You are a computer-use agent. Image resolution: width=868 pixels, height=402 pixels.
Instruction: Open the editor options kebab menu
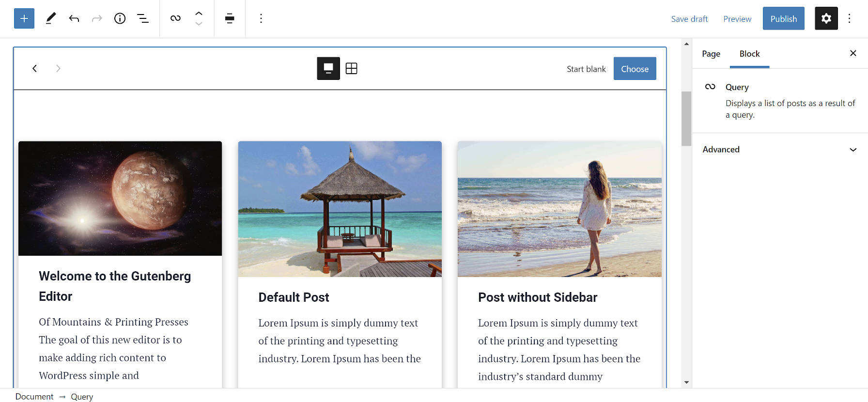[849, 18]
